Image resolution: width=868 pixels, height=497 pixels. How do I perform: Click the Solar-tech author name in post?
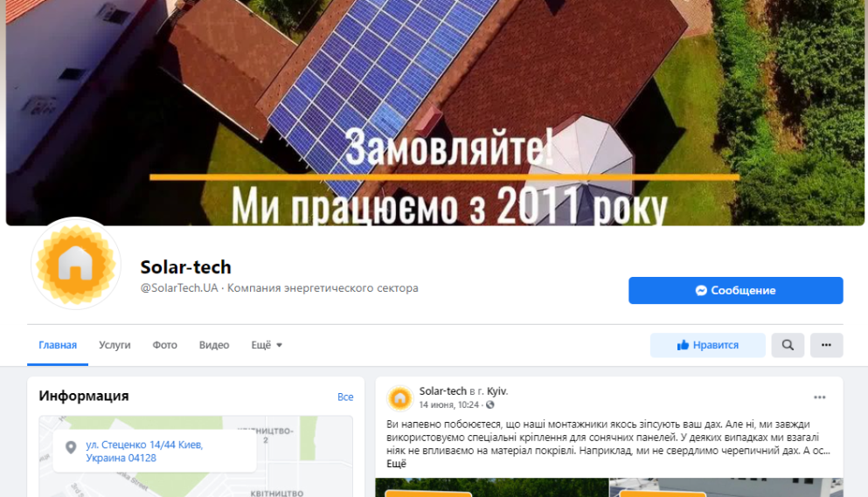[x=443, y=390]
